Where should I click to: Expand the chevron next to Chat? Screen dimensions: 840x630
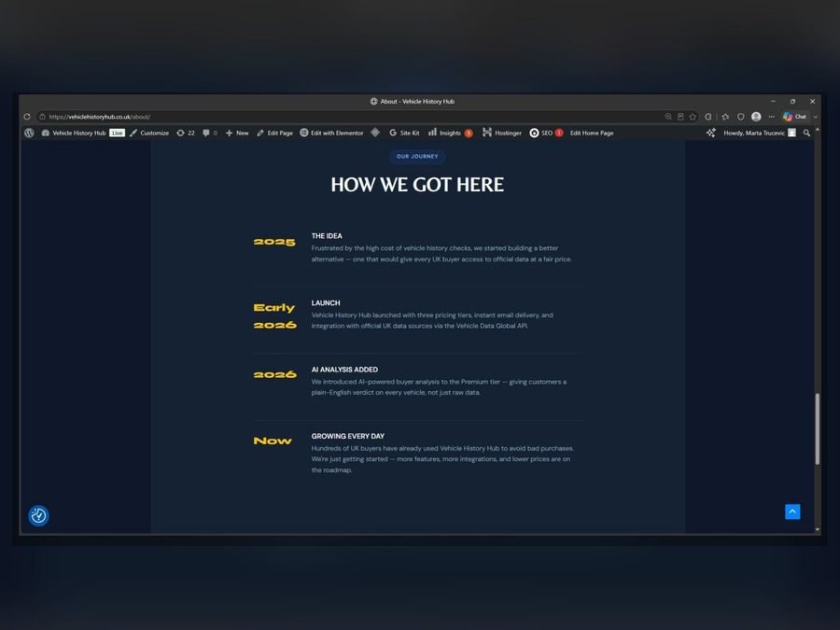click(816, 117)
